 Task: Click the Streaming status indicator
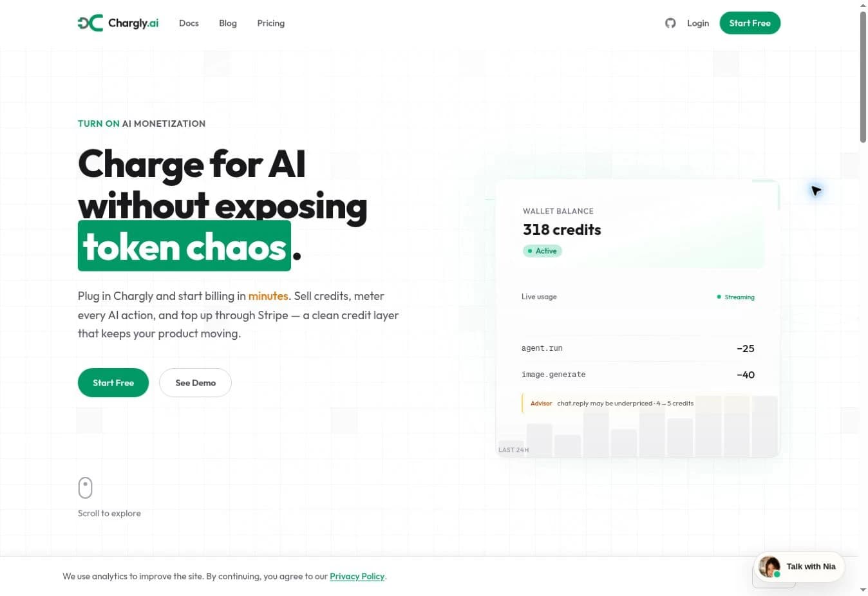[x=736, y=297]
